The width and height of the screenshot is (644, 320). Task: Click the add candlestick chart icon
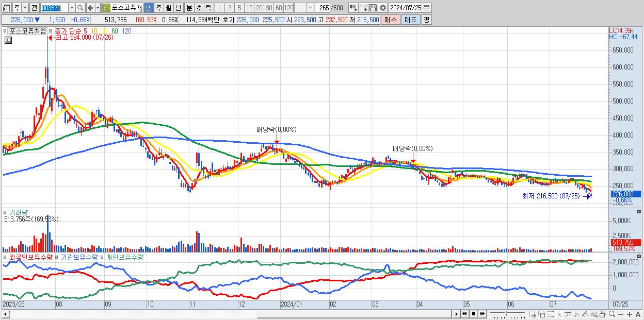pyautogui.click(x=353, y=8)
